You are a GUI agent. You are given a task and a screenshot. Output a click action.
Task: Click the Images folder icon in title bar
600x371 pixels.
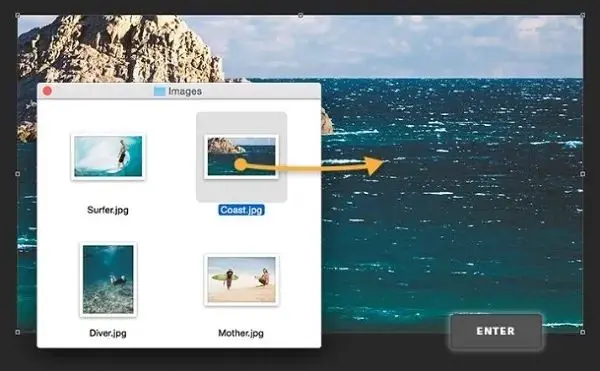pyautogui.click(x=160, y=91)
